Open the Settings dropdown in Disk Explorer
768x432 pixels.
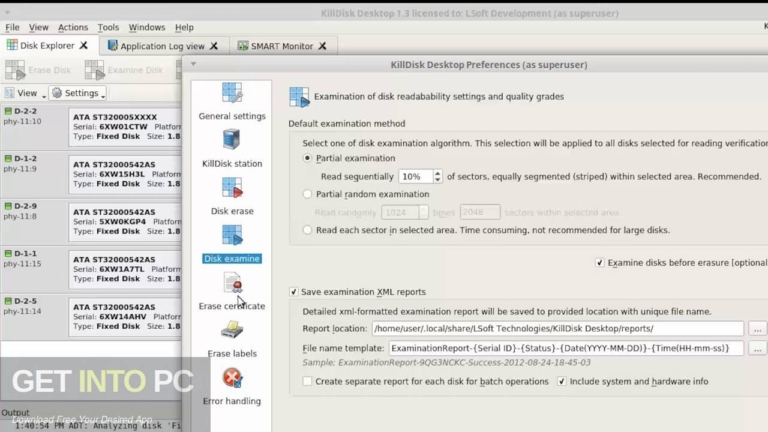[x=78, y=93]
